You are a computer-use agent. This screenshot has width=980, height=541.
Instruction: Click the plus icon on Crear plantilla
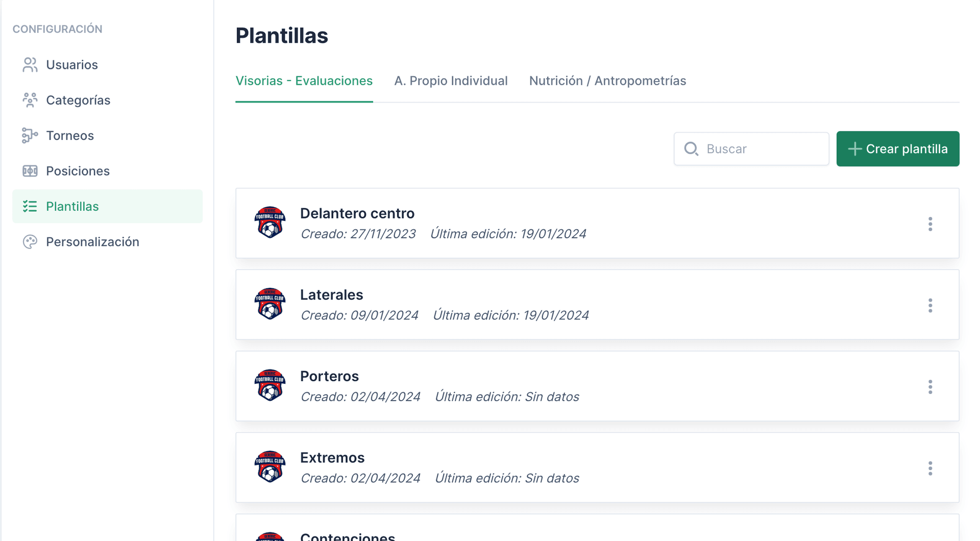point(854,149)
